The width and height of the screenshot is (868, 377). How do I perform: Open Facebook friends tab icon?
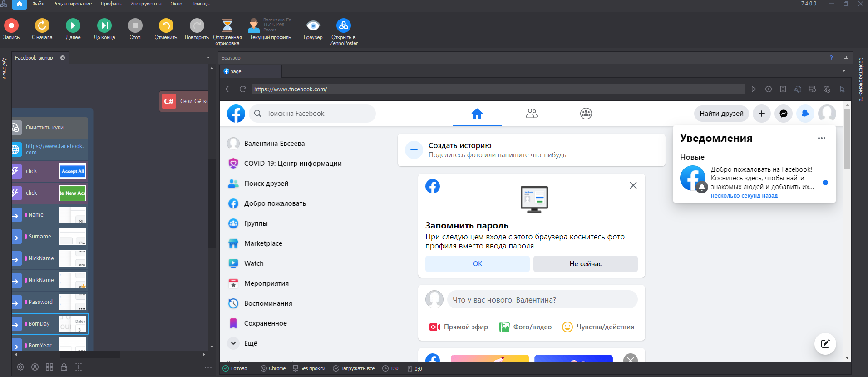[532, 114]
